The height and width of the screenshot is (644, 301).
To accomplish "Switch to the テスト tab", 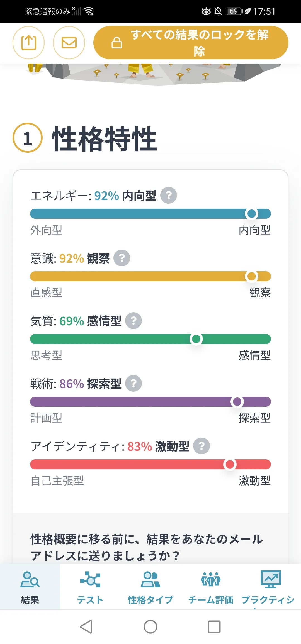I will point(90,587).
